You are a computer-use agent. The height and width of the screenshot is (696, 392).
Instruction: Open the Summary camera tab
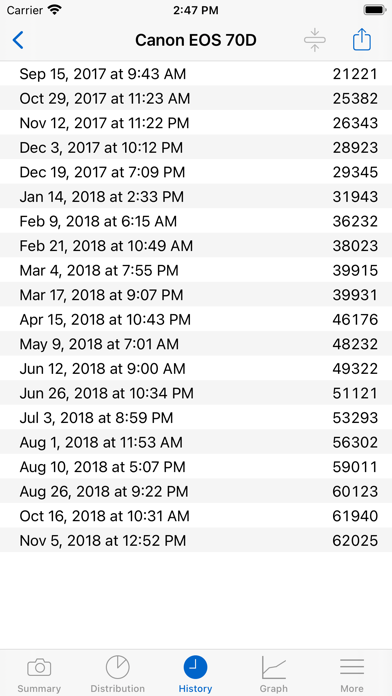click(39, 673)
